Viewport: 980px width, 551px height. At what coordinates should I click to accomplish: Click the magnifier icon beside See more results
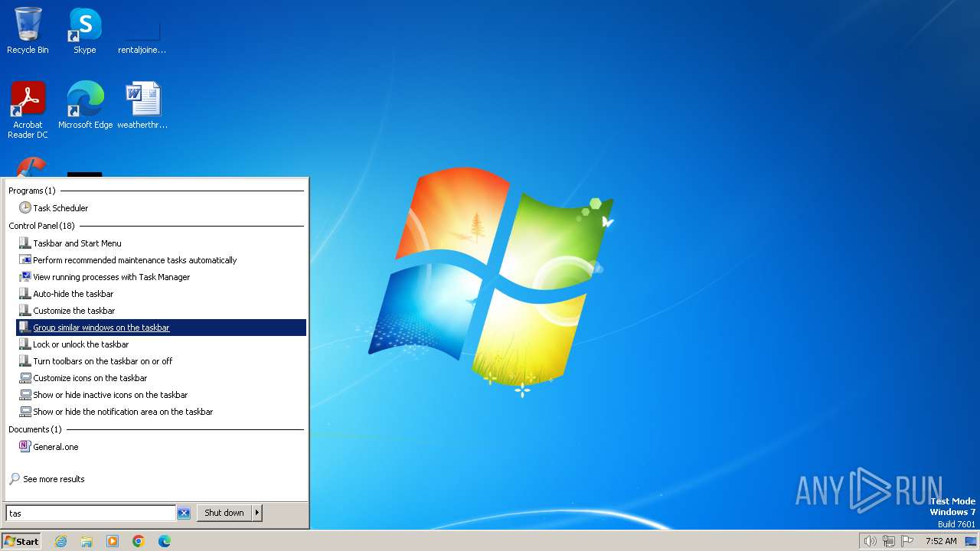click(x=15, y=479)
